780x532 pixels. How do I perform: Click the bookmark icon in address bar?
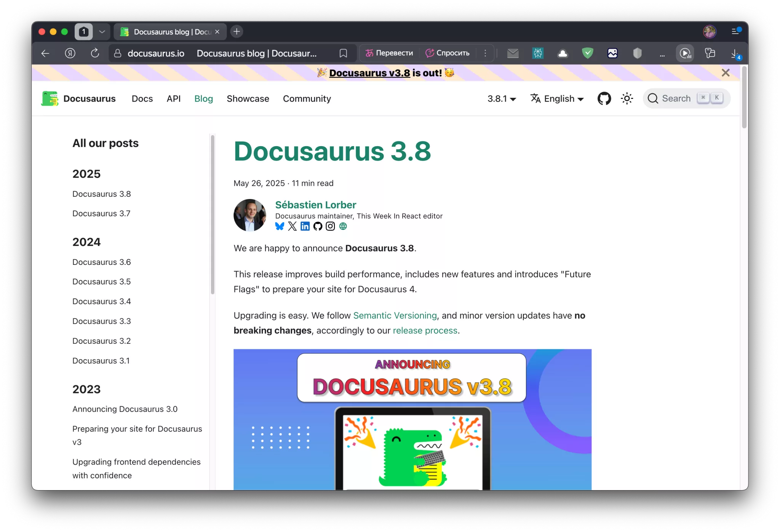click(x=343, y=53)
